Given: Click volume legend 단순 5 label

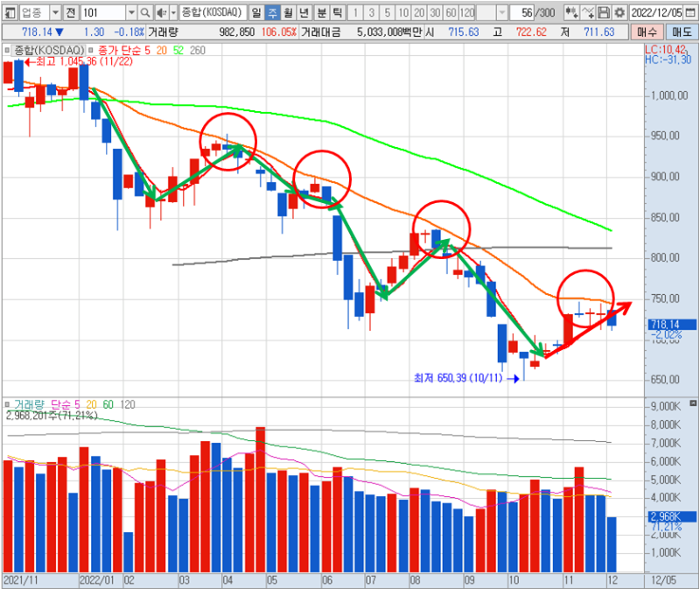Looking at the screenshot, I should (65, 404).
